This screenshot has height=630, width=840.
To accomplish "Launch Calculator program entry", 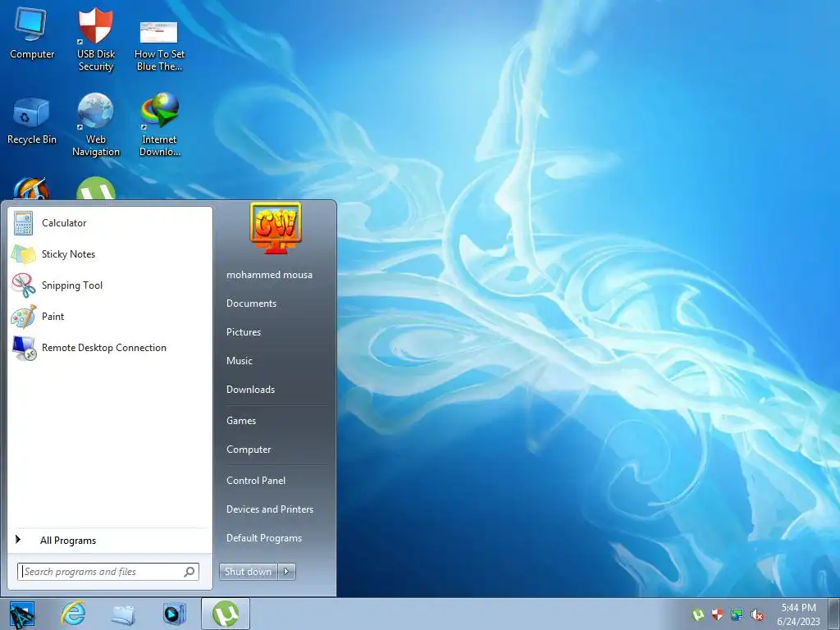I will tap(110, 223).
